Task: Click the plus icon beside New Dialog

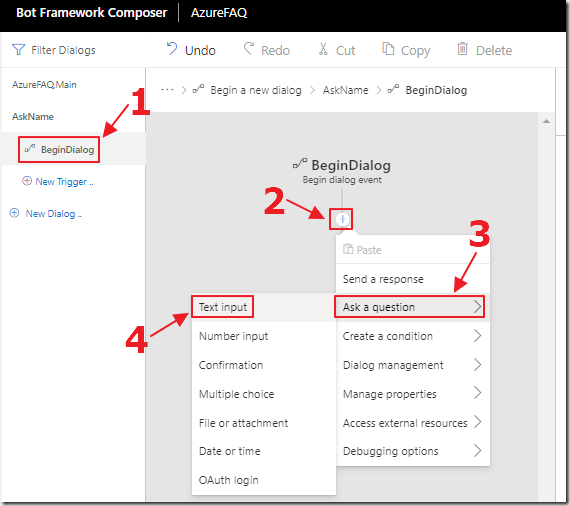Action: pos(14,213)
